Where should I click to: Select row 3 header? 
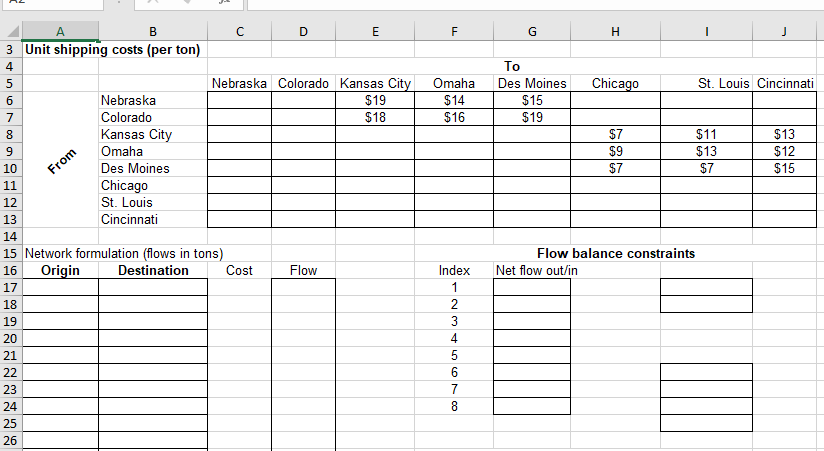tap(11, 49)
